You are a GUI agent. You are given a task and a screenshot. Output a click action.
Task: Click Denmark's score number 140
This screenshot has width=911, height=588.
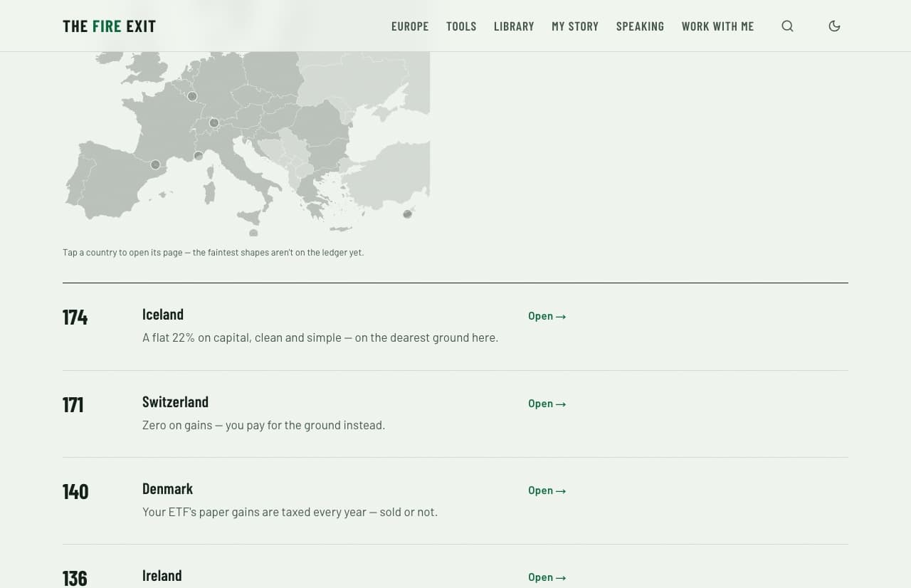click(75, 492)
